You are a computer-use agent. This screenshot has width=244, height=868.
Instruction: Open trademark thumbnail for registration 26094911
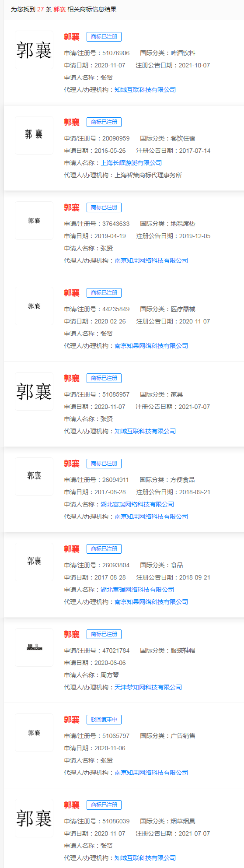coord(34,477)
